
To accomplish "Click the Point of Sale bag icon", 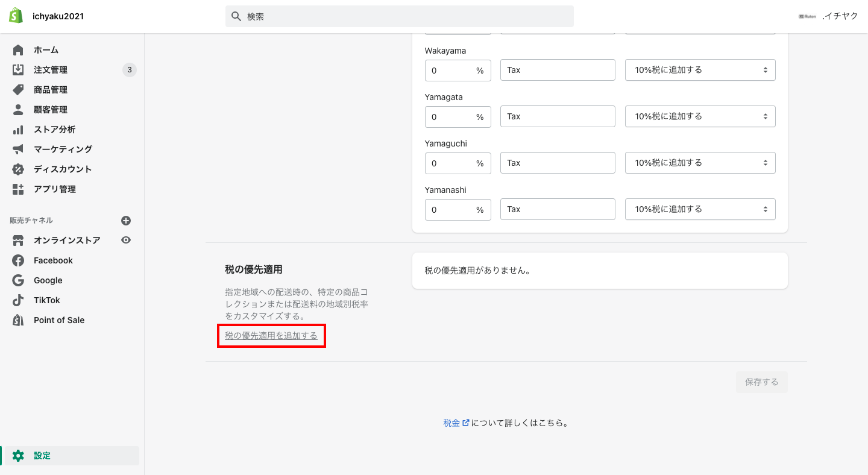I will [x=18, y=320].
